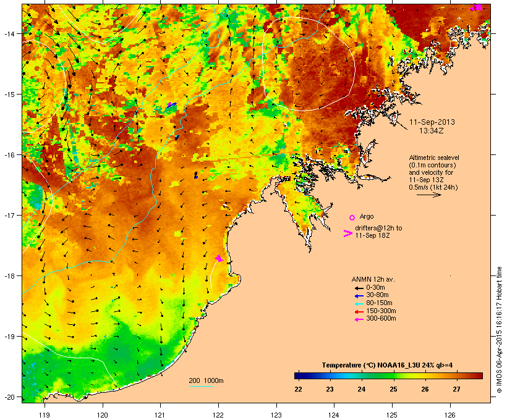Click the magenta Argo circle legend symbol
This screenshot has width=507, height=420.
coord(352,217)
